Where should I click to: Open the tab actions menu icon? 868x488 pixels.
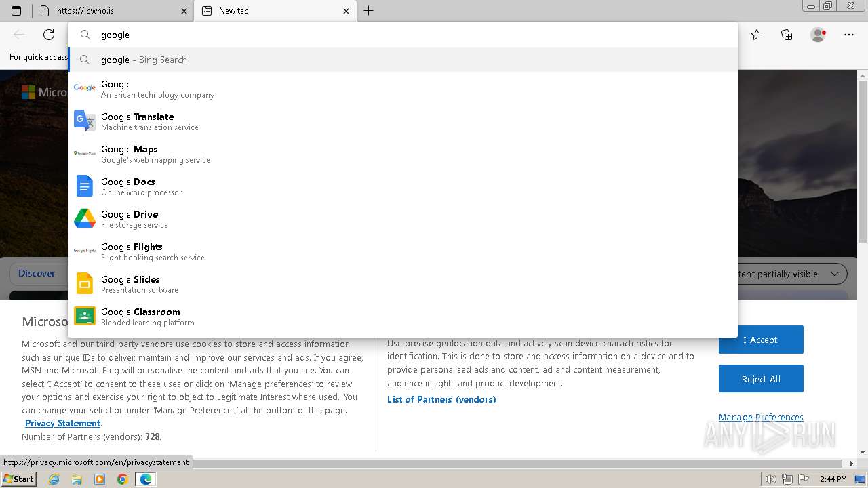click(x=16, y=11)
